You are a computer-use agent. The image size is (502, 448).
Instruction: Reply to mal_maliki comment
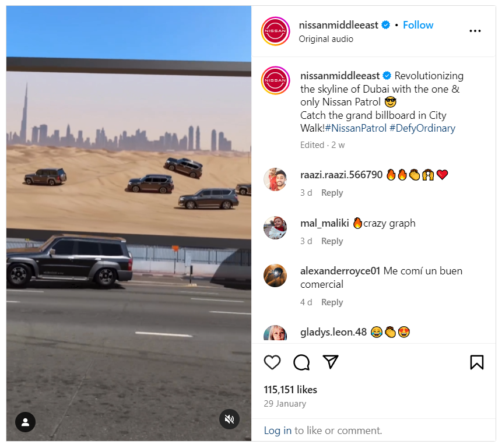click(332, 241)
